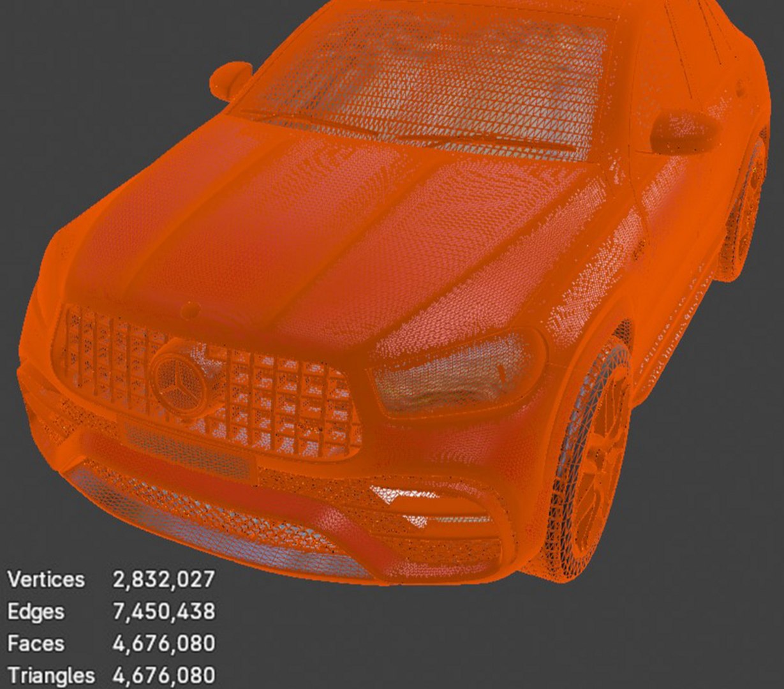The image size is (784, 689).
Task: Select the Vertices label in statistics overlay
Action: click(x=46, y=579)
